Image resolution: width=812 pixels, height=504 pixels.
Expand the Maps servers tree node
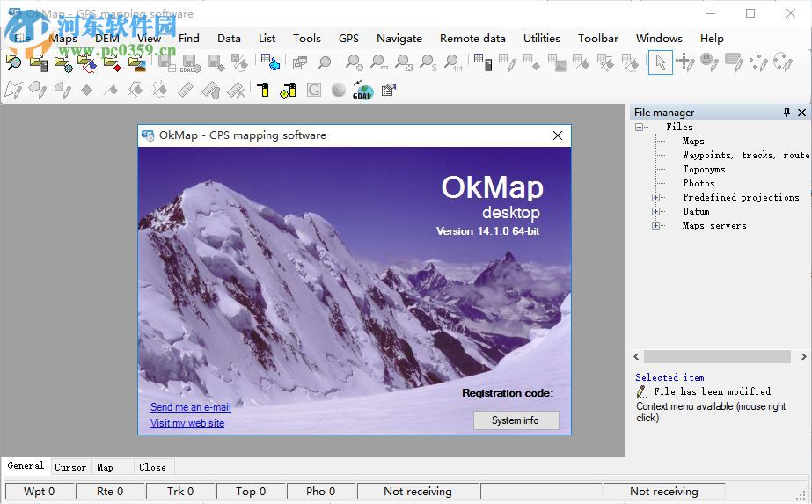[655, 225]
